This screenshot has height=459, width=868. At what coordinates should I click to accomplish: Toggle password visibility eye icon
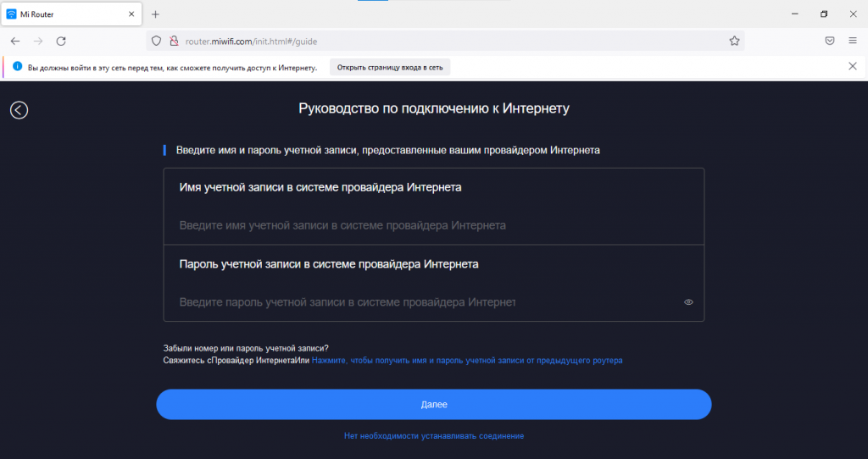(688, 302)
